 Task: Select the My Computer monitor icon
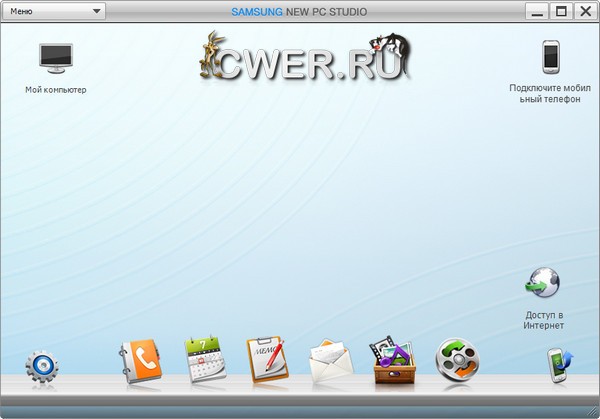pos(56,58)
